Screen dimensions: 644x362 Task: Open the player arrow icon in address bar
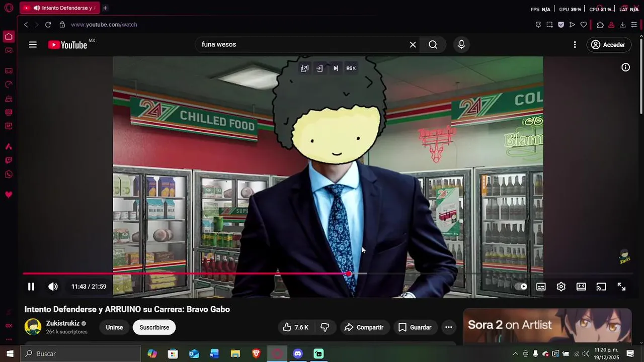pyautogui.click(x=572, y=25)
